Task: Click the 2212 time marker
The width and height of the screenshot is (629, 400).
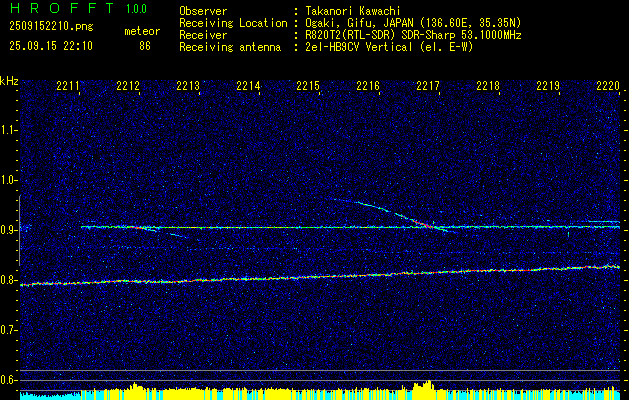Action: coord(128,86)
